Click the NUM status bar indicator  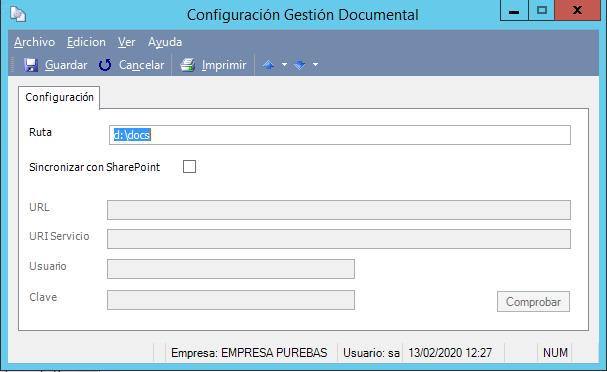(555, 353)
